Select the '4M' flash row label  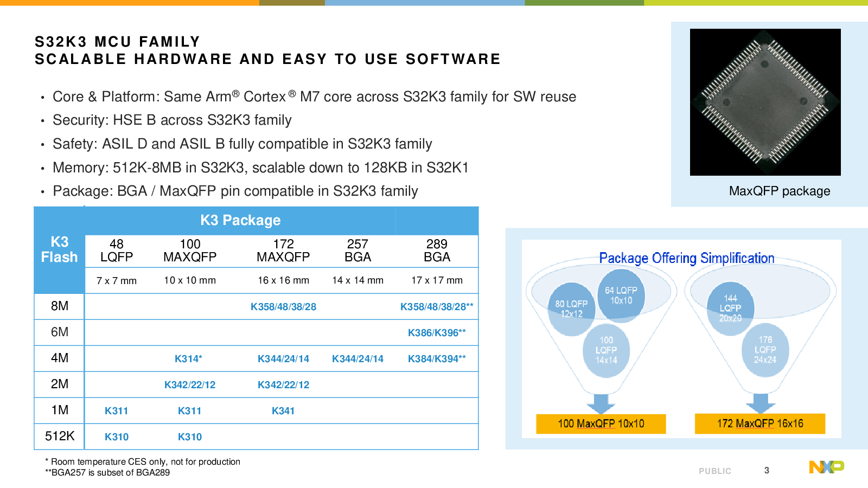60,358
